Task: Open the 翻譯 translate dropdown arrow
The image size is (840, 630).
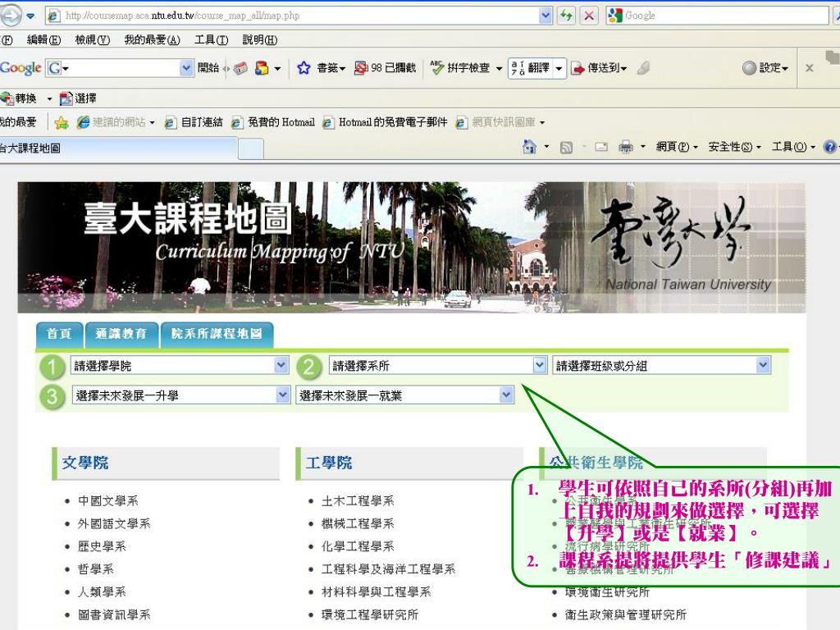Action: (x=559, y=69)
